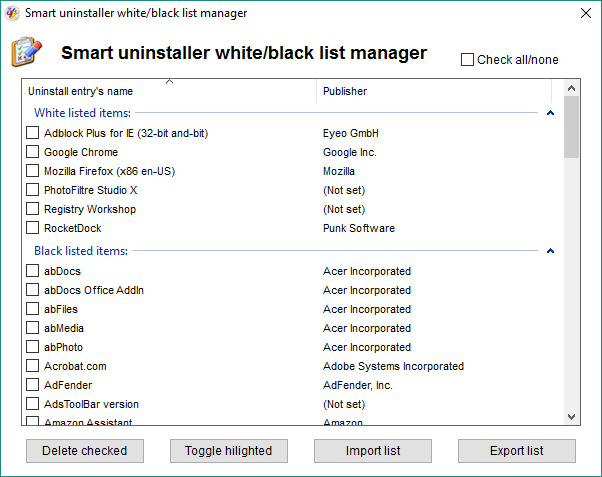This screenshot has height=477, width=602.
Task: Tick the Mozilla Firefox (x86 en-US) checkbox
Action: click(32, 171)
